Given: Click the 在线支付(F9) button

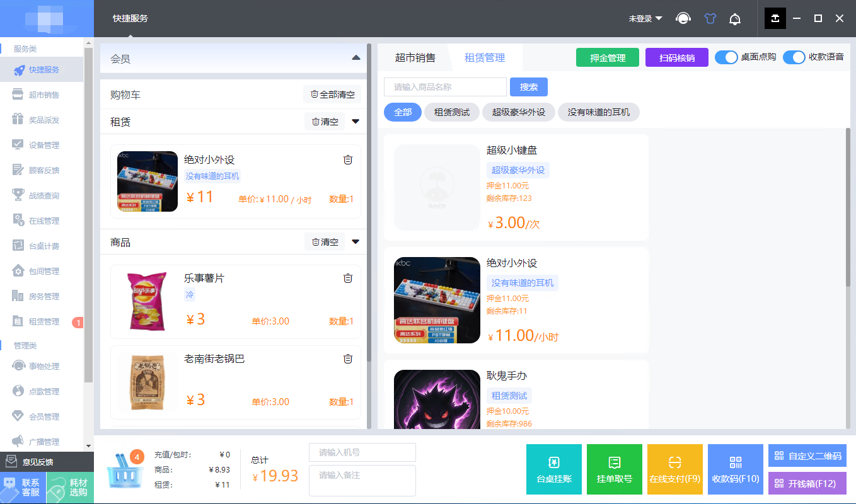Looking at the screenshot, I should pos(675,470).
